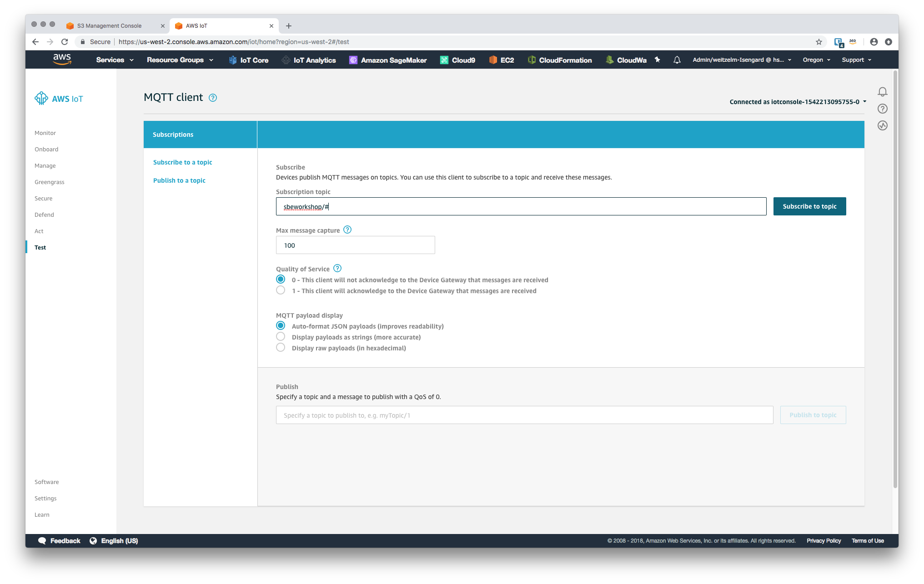Viewport: 924px width, 584px height.
Task: Focus the Max message capture field
Action: [356, 245]
